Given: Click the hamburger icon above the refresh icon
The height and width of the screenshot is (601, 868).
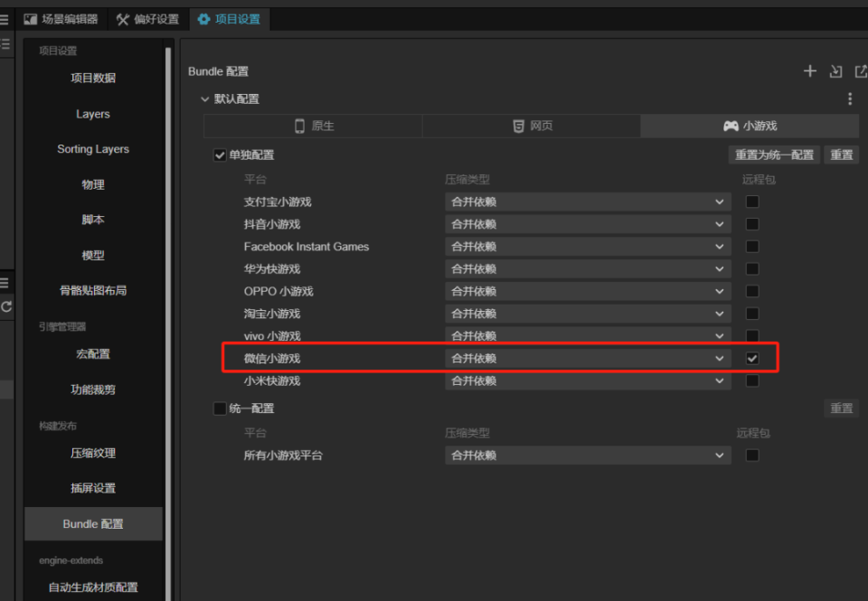Looking at the screenshot, I should (x=5, y=284).
